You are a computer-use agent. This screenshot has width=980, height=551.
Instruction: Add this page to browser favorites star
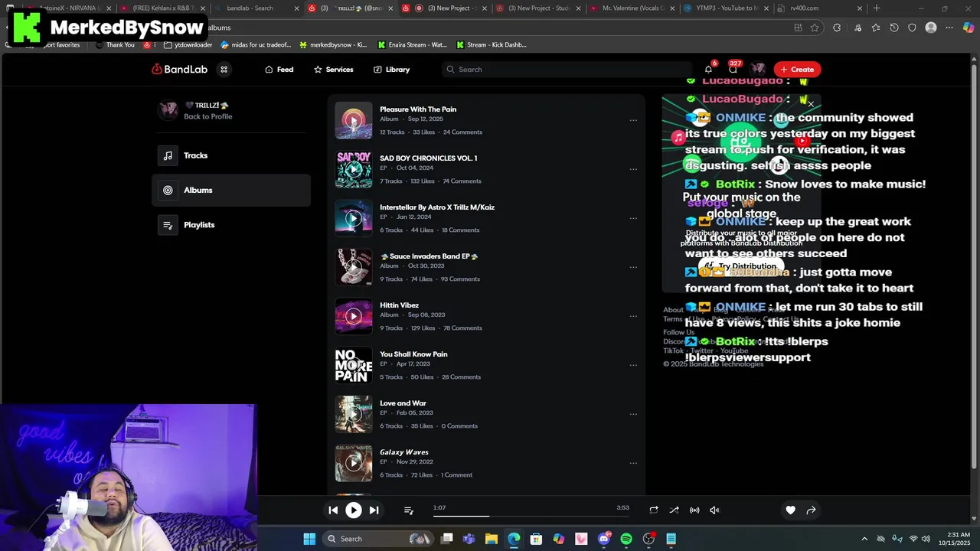tap(815, 28)
